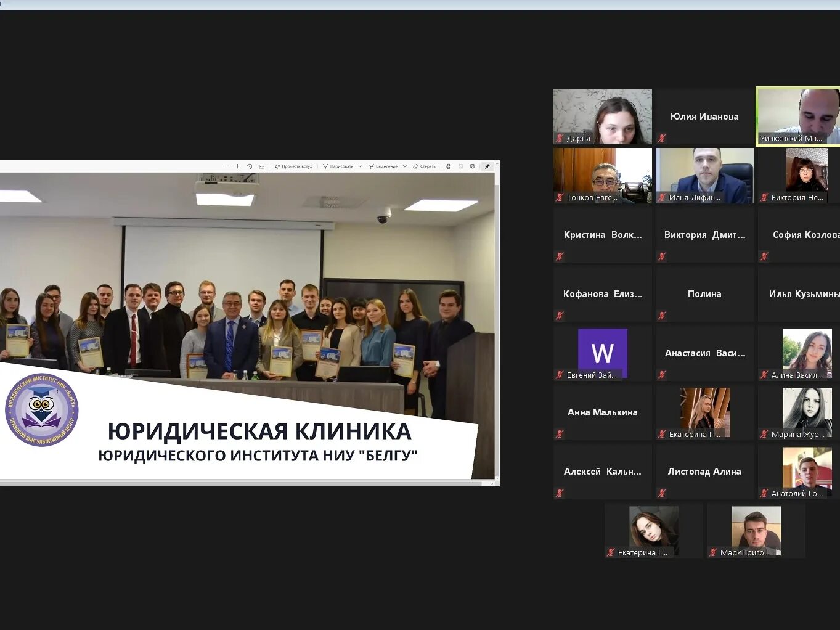The width and height of the screenshot is (840, 630).
Task: Click muted mic icon on Виктория Не... tile
Action: (764, 197)
